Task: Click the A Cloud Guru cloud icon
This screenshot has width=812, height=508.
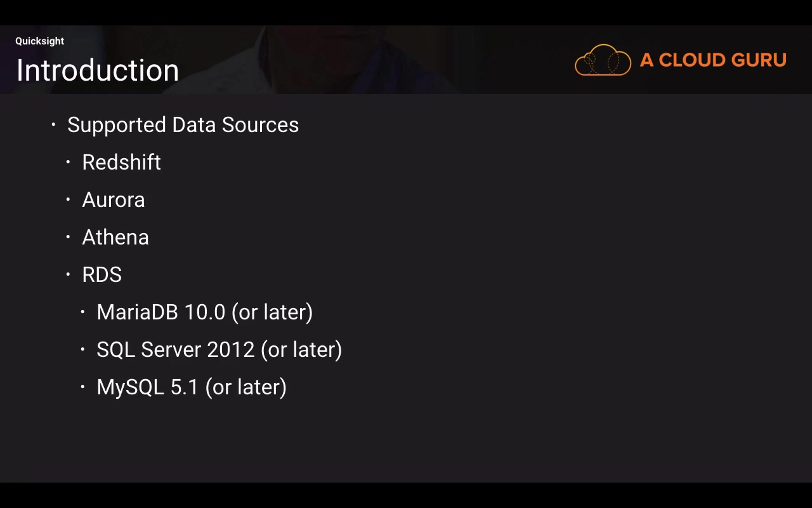Action: (x=603, y=60)
